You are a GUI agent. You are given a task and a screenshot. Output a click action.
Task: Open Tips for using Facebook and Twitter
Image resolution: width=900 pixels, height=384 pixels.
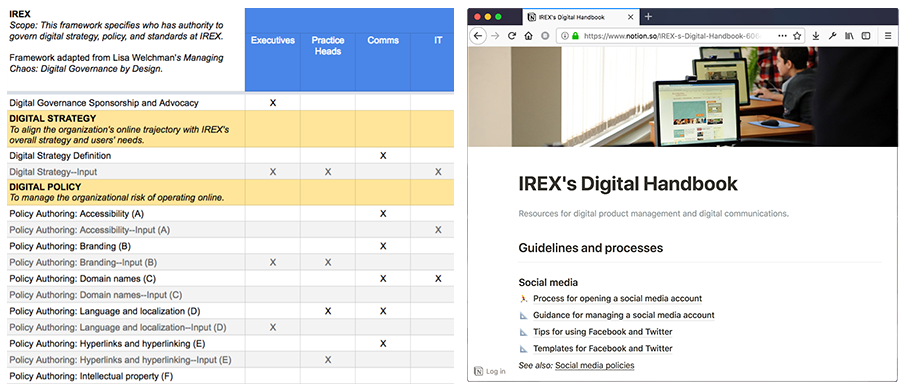coord(603,332)
